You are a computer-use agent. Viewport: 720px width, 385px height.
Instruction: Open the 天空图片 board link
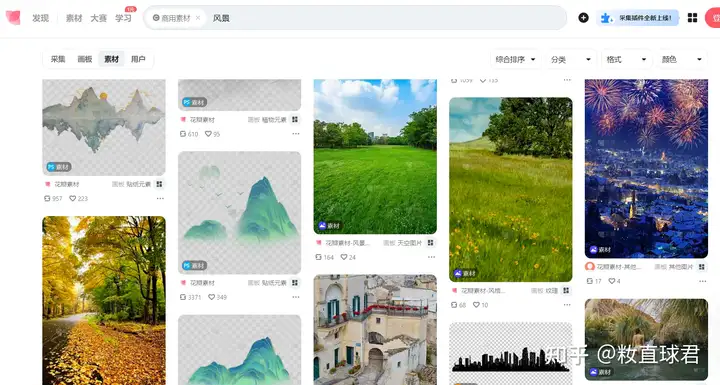(x=410, y=243)
